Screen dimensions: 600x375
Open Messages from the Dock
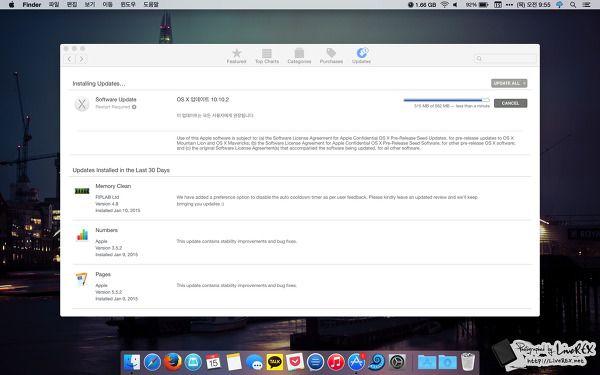[254, 362]
